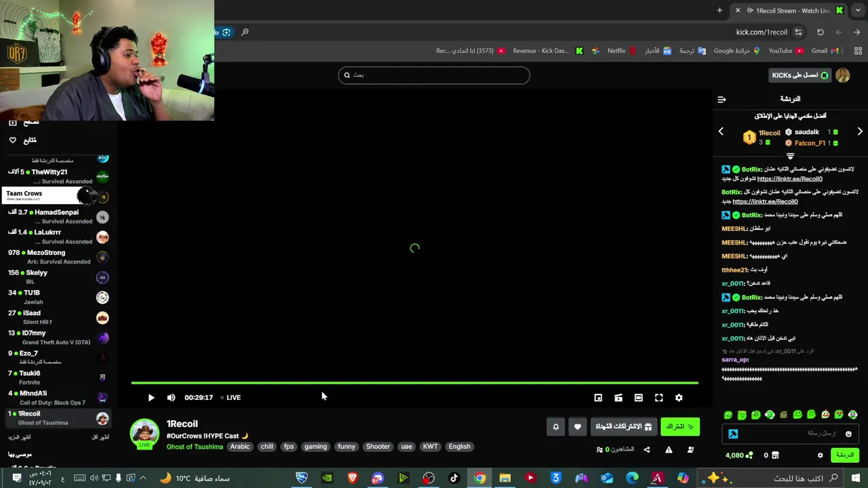Expand the gifters leaderboard handle

point(790,156)
